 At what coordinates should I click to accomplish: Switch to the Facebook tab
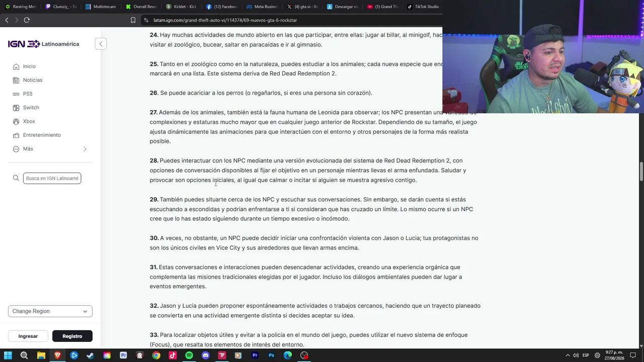(x=222, y=7)
